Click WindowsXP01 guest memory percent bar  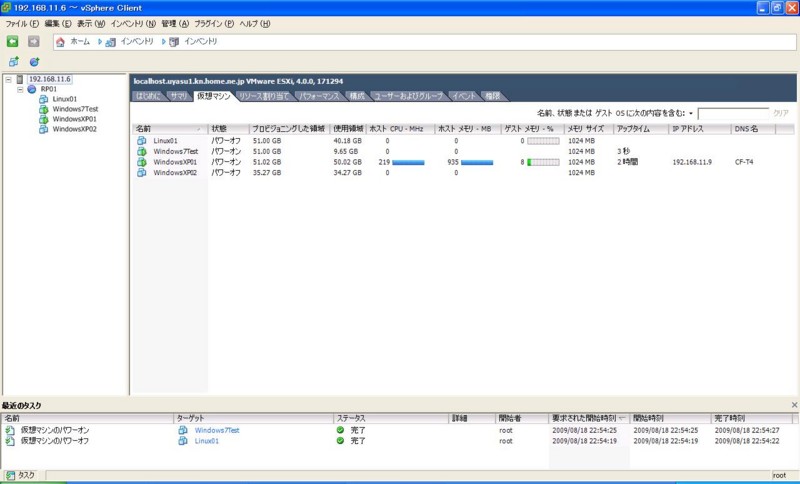coord(543,162)
